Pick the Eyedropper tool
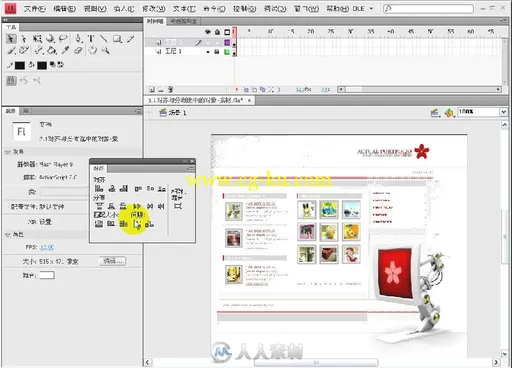Viewport: 512px width, 368px height. pos(65,51)
